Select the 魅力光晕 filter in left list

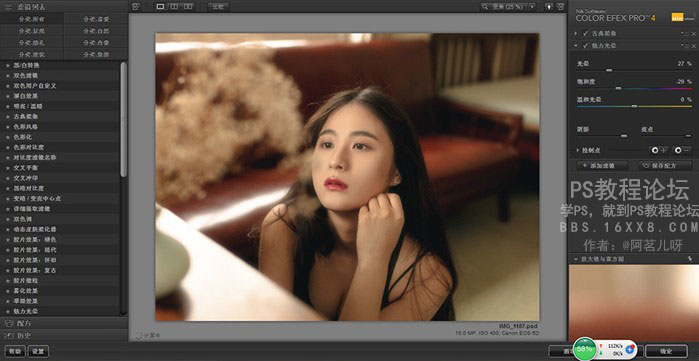point(60,311)
